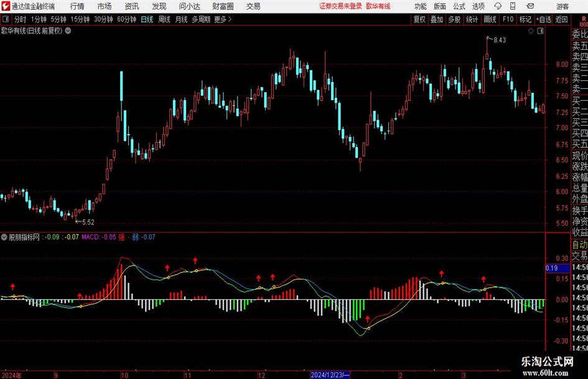This screenshot has height=379, width=588.
Task: Click the 2024/12/23 date marker on the timeline
Action: click(x=330, y=375)
